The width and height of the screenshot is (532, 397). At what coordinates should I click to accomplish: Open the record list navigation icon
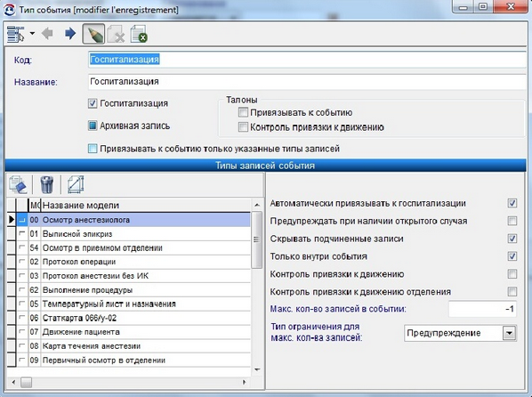(15, 34)
